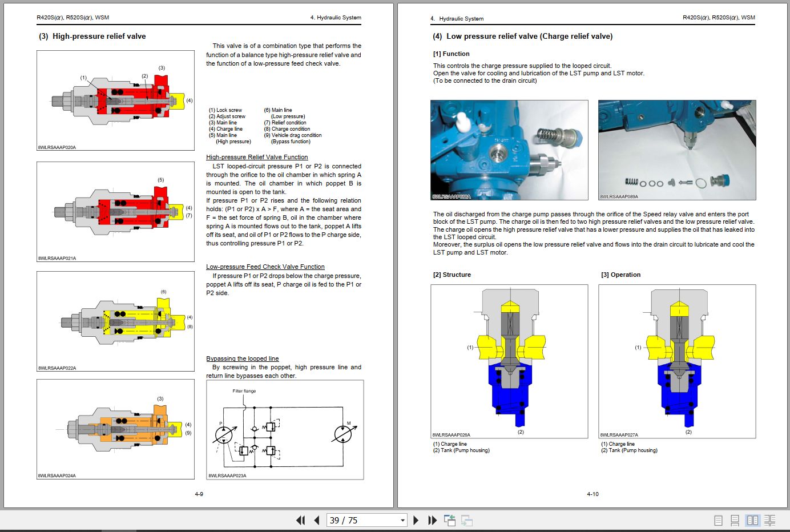Jump to the first page
The image size is (790, 532).
pos(301,520)
